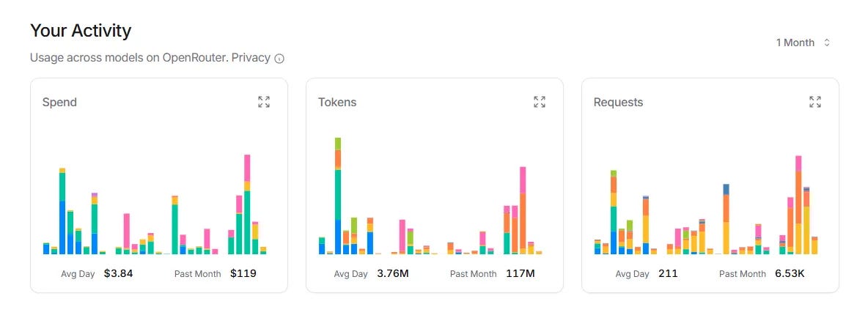This screenshot has height=318, width=868.
Task: Click the Spend card title
Action: click(x=59, y=103)
